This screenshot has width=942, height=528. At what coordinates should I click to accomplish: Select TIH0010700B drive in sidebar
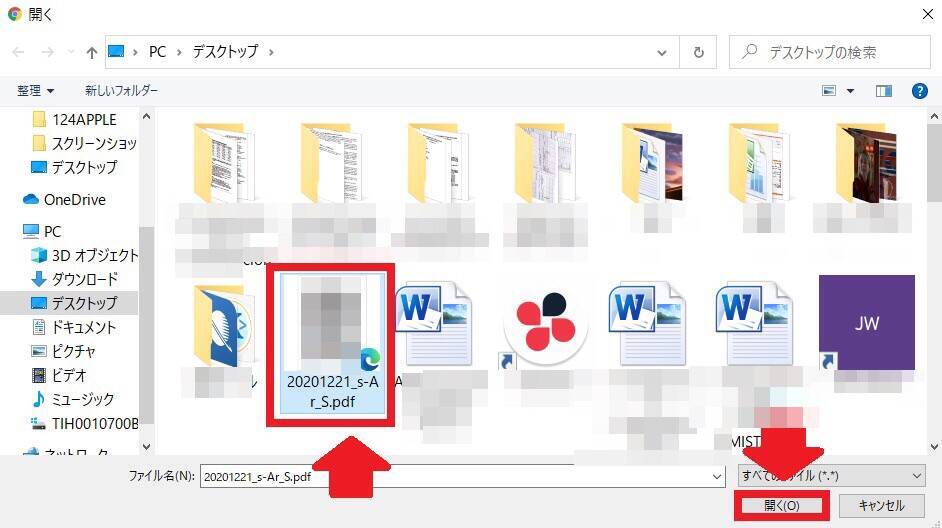click(x=84, y=423)
